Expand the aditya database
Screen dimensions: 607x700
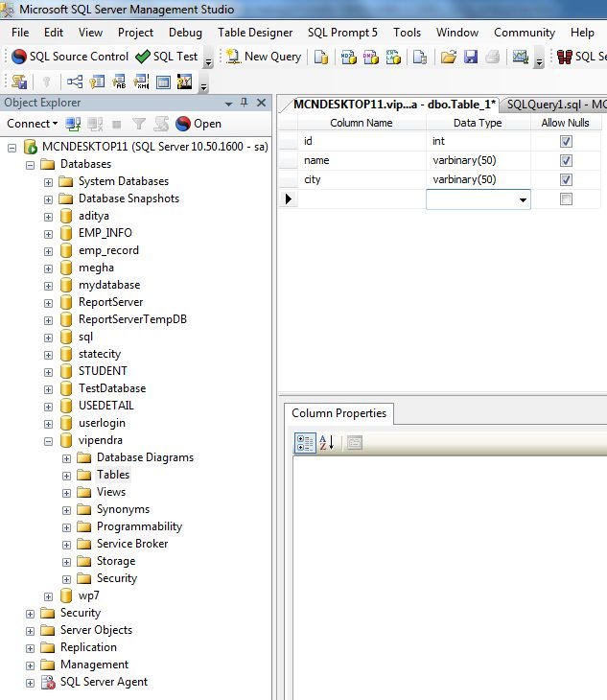pyautogui.click(x=48, y=217)
